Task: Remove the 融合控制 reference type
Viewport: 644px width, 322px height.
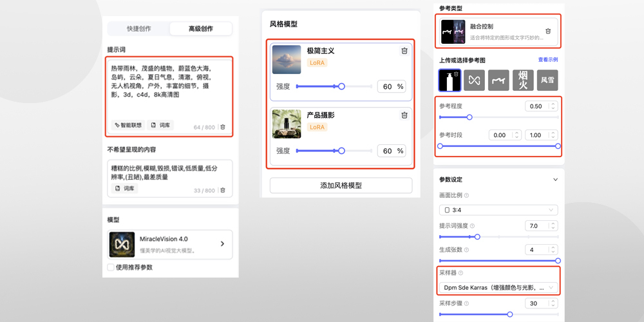Action: point(548,31)
